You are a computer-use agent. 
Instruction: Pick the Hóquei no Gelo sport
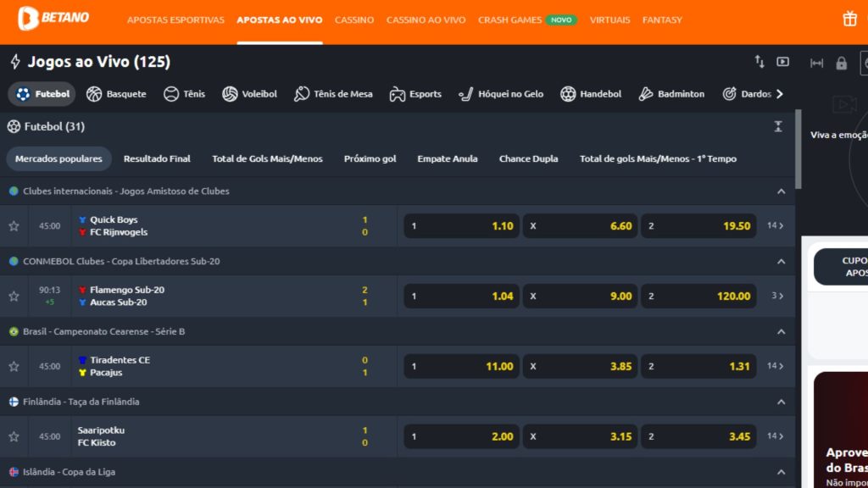[x=500, y=94]
